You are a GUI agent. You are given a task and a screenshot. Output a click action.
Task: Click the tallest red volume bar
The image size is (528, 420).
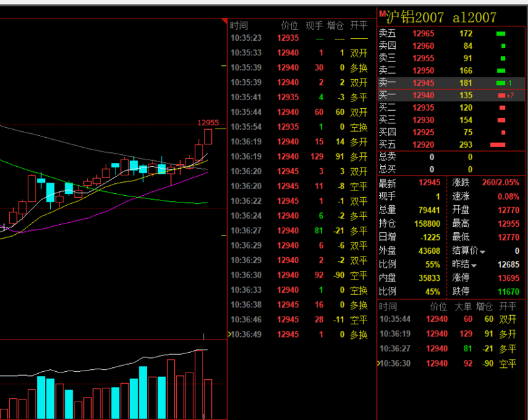[199, 384]
